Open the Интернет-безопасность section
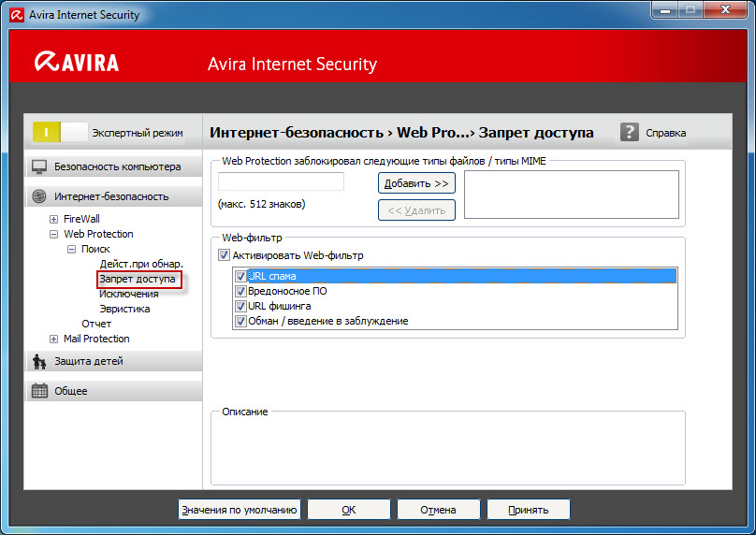756x535 pixels. pos(114,196)
